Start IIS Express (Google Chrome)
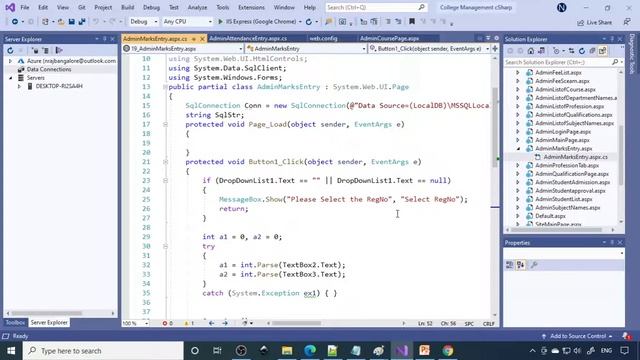Viewport: 640px width, 360px height. click(257, 22)
